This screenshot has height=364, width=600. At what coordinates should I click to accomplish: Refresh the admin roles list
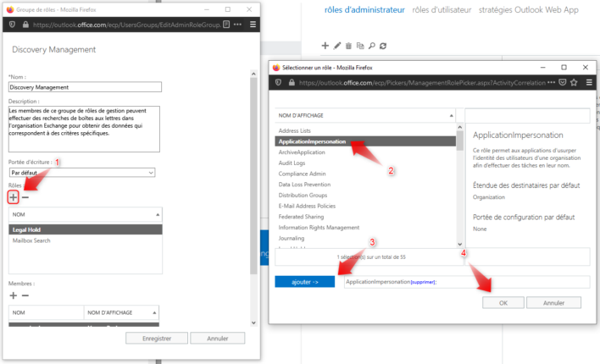(383, 46)
